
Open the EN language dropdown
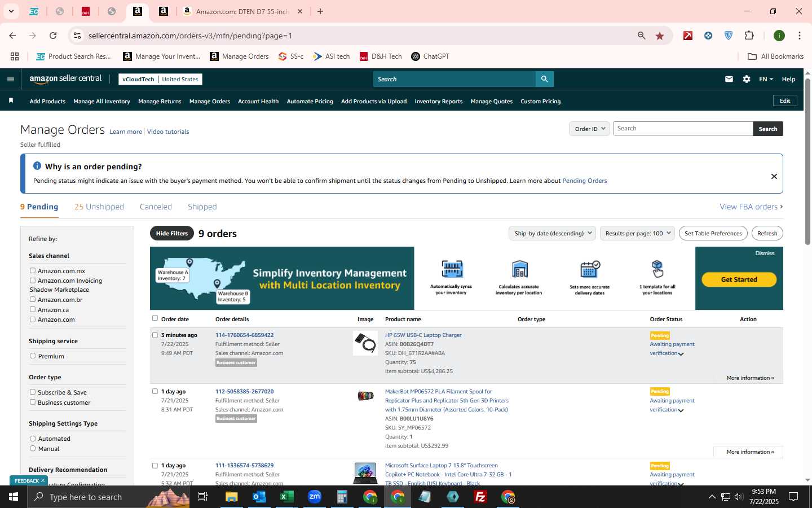coord(766,79)
